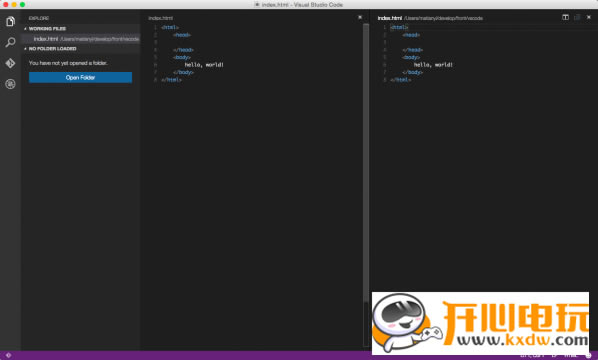Select the left editor's index.html title
The height and width of the screenshot is (360, 598).
pyautogui.click(x=160, y=18)
